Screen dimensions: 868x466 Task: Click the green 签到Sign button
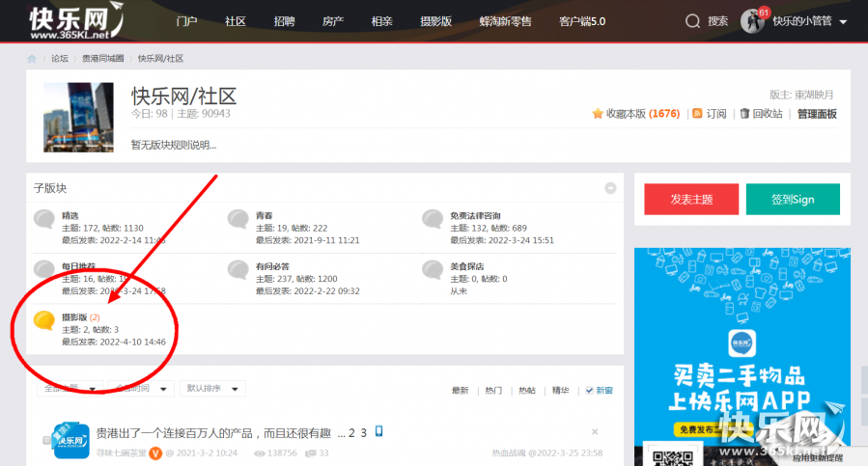[793, 200]
